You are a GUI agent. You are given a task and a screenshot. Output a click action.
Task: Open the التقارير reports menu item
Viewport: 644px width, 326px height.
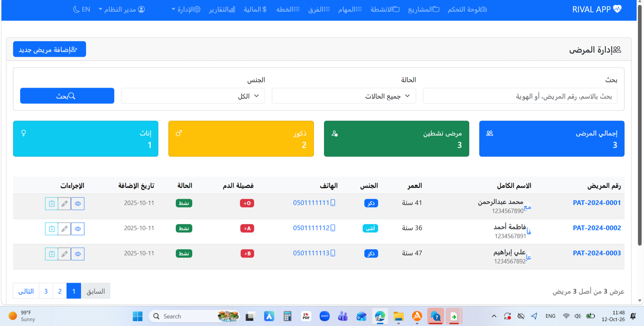pos(222,9)
